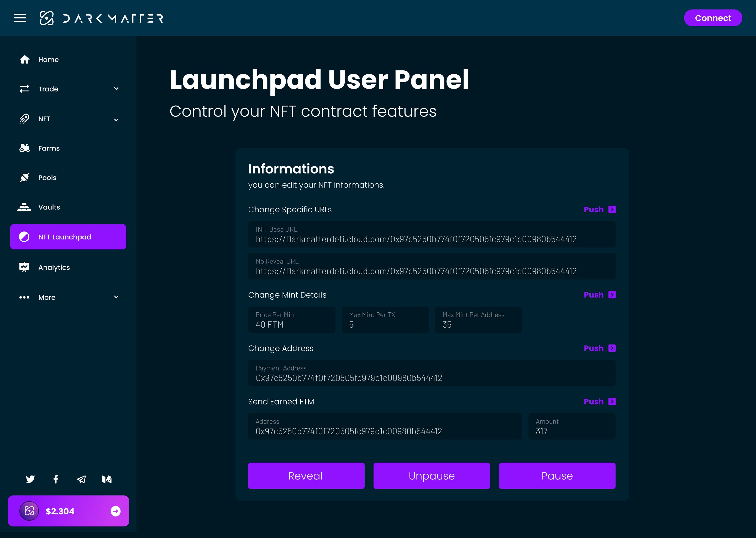The height and width of the screenshot is (538, 756).
Task: Expand the More submenu chevron
Action: 116,297
